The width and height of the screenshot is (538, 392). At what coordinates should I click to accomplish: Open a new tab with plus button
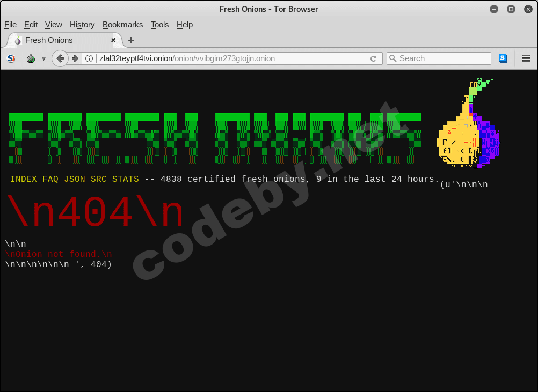[130, 40]
